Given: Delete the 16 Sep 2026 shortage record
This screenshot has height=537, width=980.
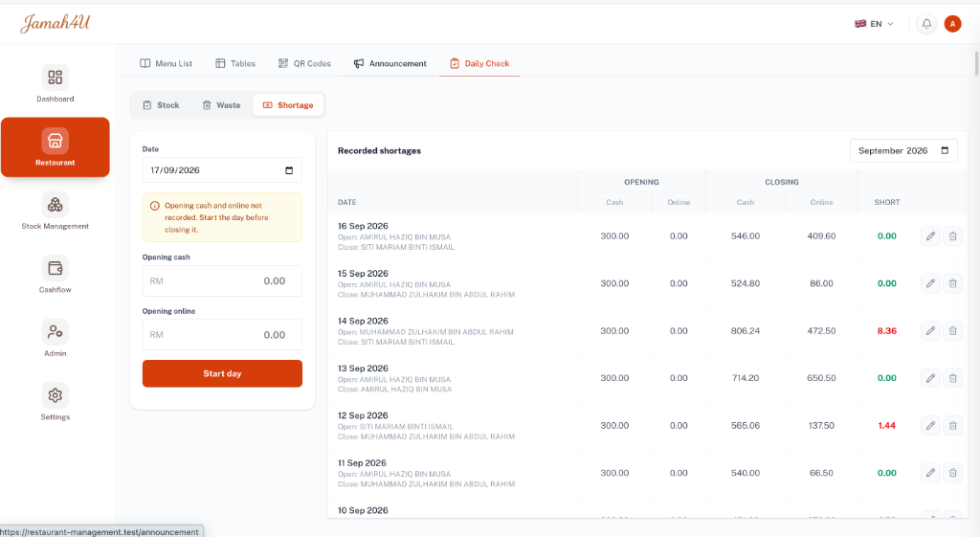Looking at the screenshot, I should (952, 236).
